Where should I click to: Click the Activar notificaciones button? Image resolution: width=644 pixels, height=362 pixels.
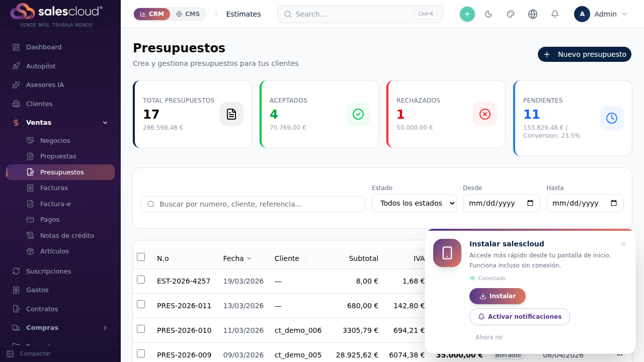tap(519, 317)
